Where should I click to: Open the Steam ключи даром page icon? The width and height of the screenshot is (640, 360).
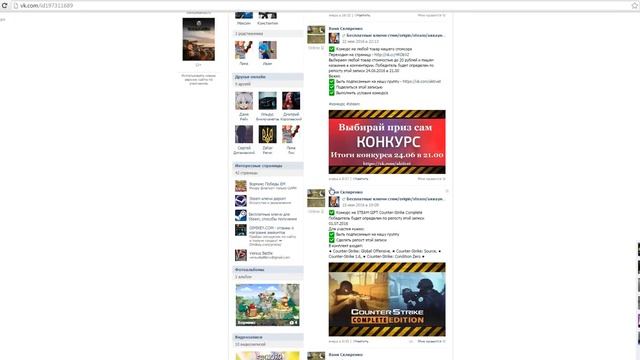pyautogui.click(x=241, y=200)
